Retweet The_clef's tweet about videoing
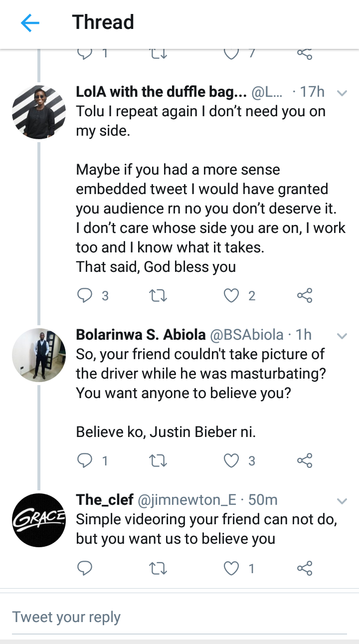The image size is (359, 644). (x=159, y=568)
